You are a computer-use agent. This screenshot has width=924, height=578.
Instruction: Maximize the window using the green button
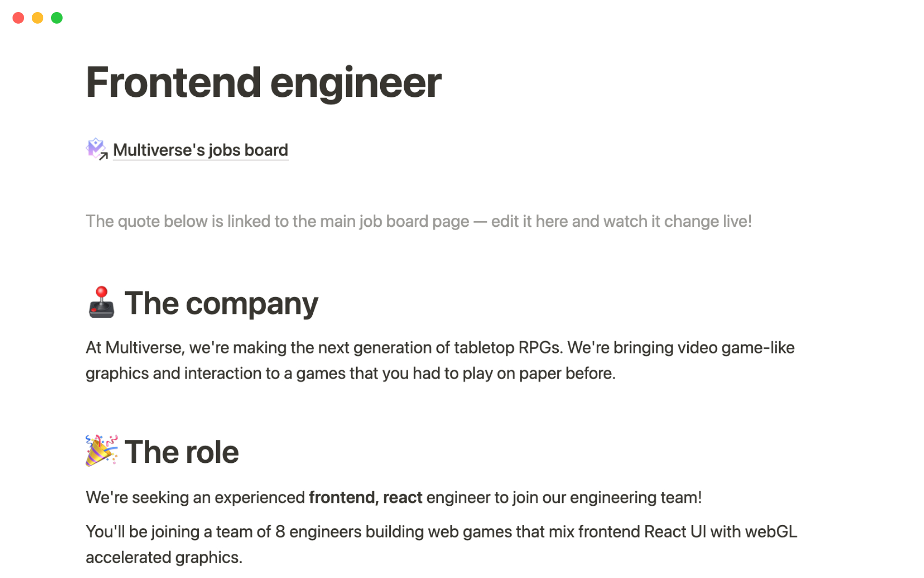57,18
